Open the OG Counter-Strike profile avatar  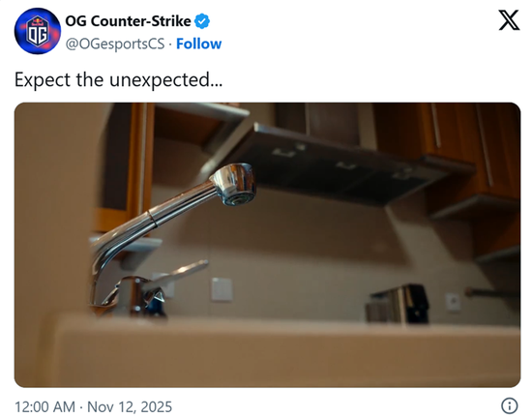(38, 31)
